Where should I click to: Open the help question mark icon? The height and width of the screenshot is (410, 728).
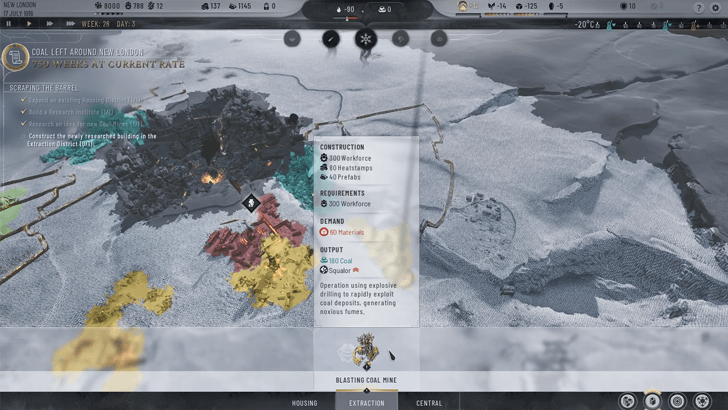[698, 7]
